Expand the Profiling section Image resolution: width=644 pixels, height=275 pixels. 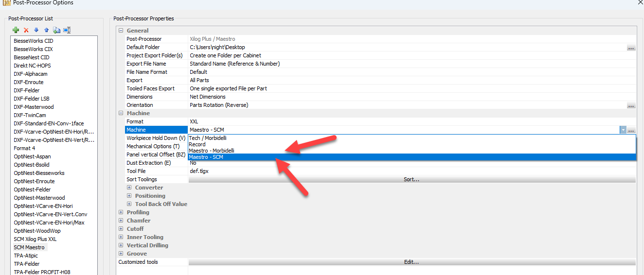coord(121,212)
